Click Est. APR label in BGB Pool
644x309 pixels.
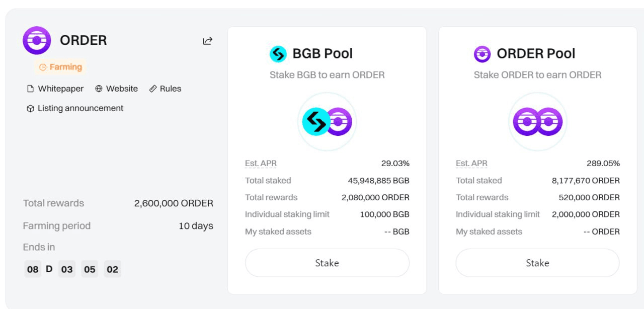(261, 164)
